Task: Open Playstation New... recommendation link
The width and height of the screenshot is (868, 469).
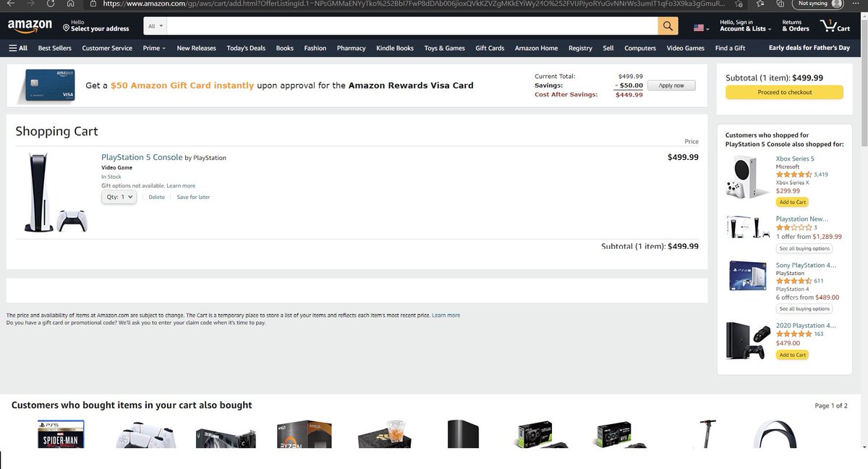Action: point(802,219)
